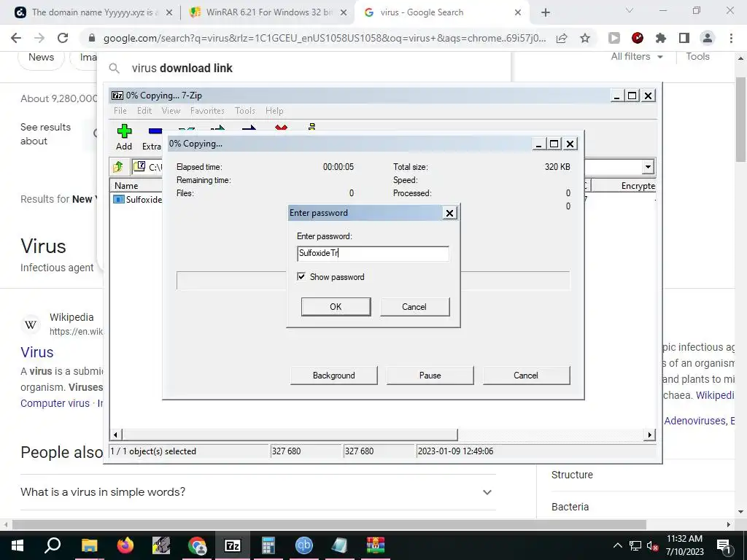747x560 pixels.
Task: Click the Sulfoxide file icon in 7-Zip list
Action: click(119, 199)
